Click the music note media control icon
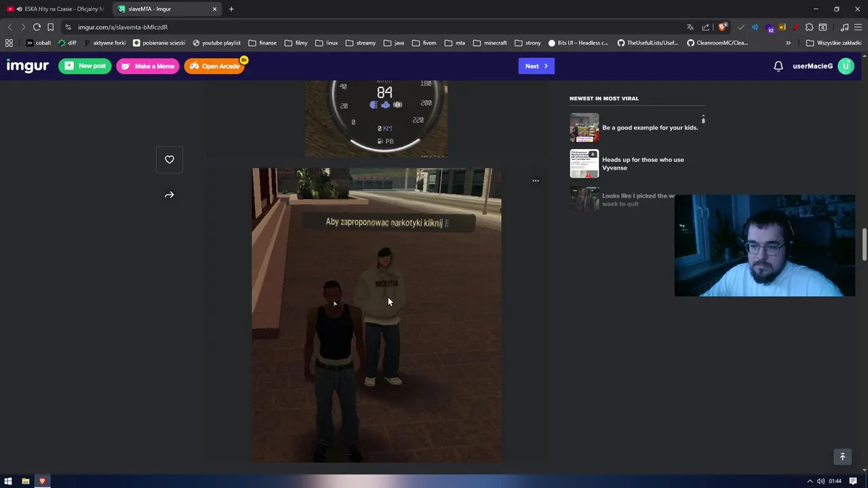Image resolution: width=868 pixels, height=488 pixels. tap(844, 27)
